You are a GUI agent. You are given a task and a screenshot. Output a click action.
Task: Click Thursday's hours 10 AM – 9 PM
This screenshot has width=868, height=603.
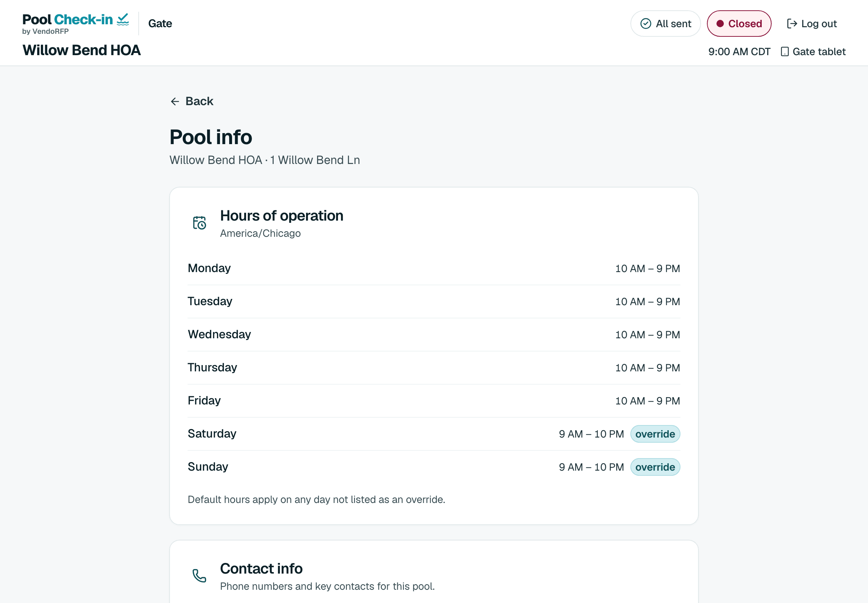648,368
